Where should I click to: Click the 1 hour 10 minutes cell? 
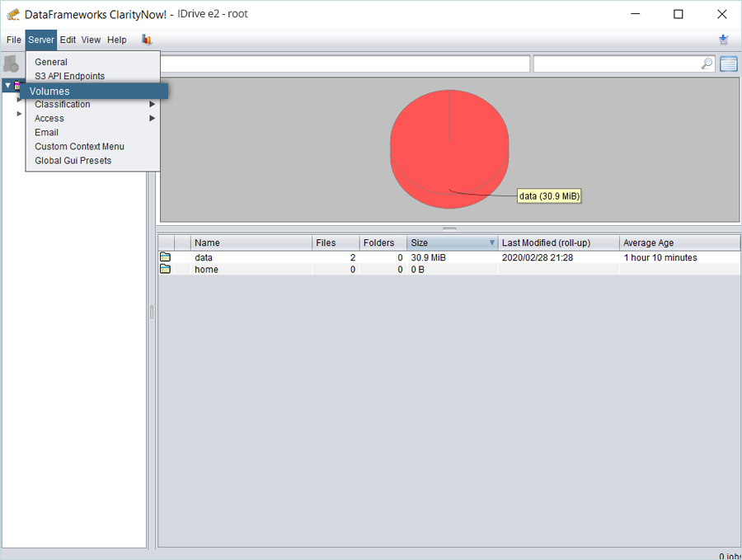tap(660, 257)
